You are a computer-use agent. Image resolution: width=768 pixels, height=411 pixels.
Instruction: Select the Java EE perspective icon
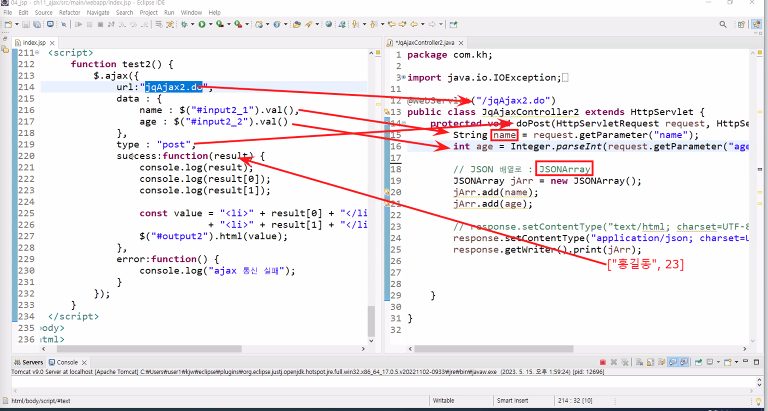click(754, 24)
